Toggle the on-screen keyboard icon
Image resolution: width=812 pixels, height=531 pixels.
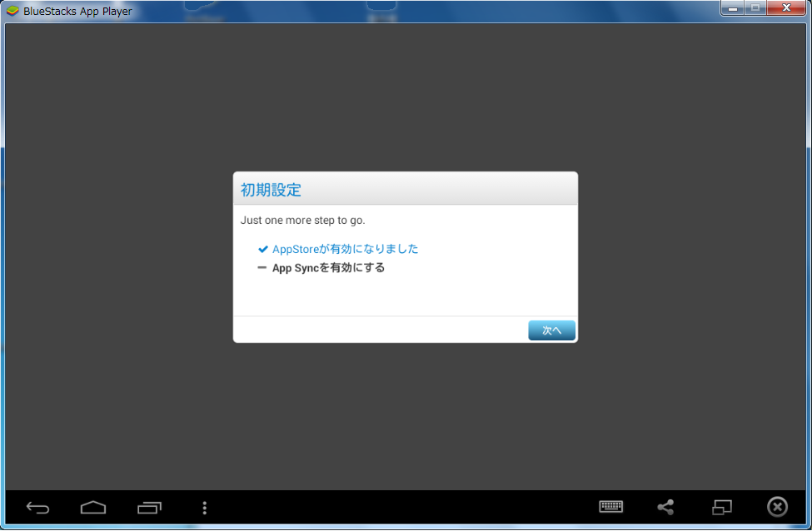(611, 507)
